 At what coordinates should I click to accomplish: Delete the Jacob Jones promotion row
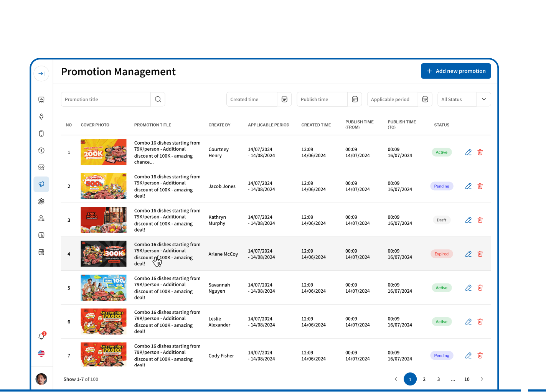[x=480, y=186]
